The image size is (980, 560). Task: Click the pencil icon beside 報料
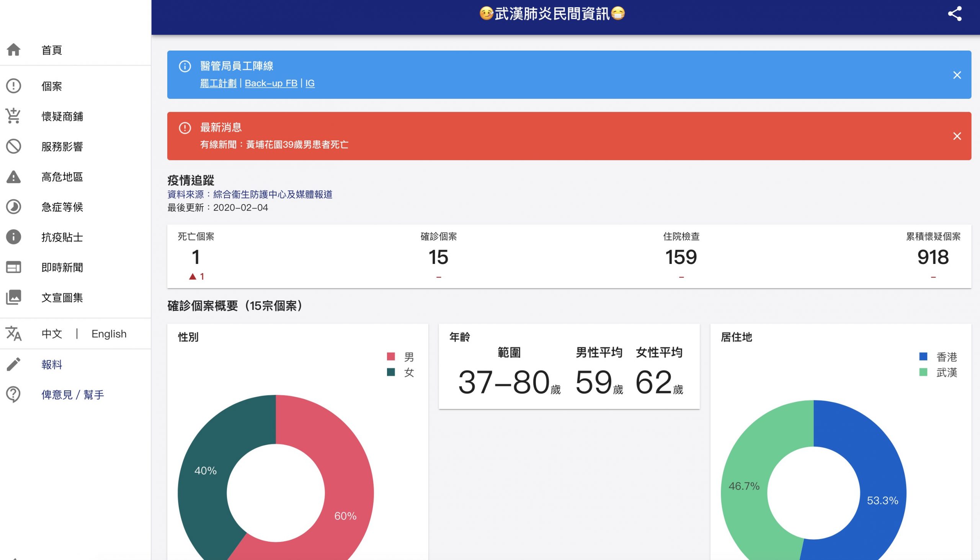coord(13,364)
